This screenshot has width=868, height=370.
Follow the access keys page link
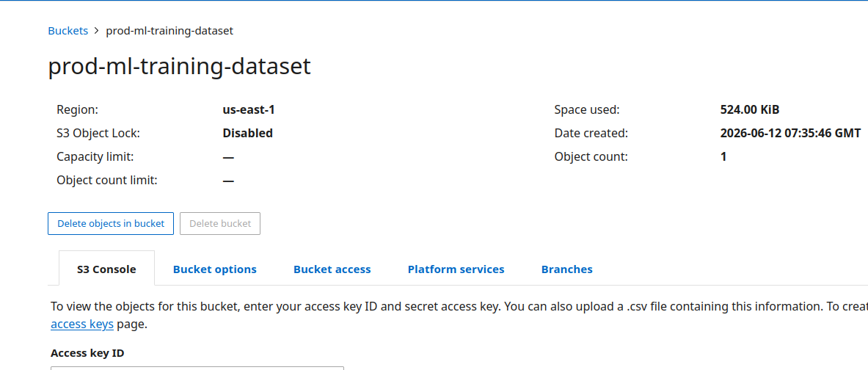[82, 324]
